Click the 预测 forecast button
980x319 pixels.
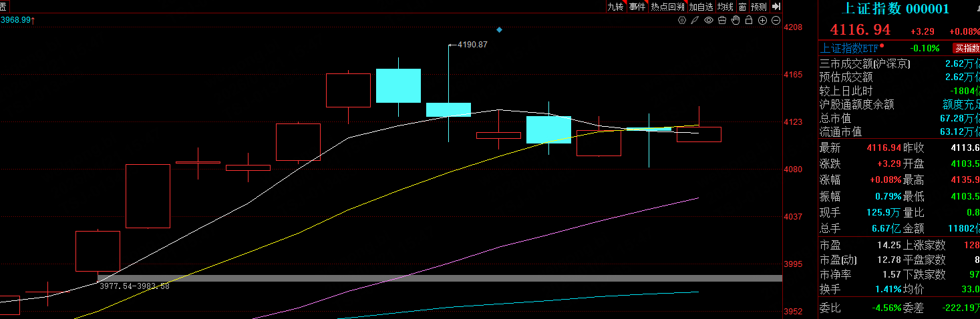(x=759, y=7)
